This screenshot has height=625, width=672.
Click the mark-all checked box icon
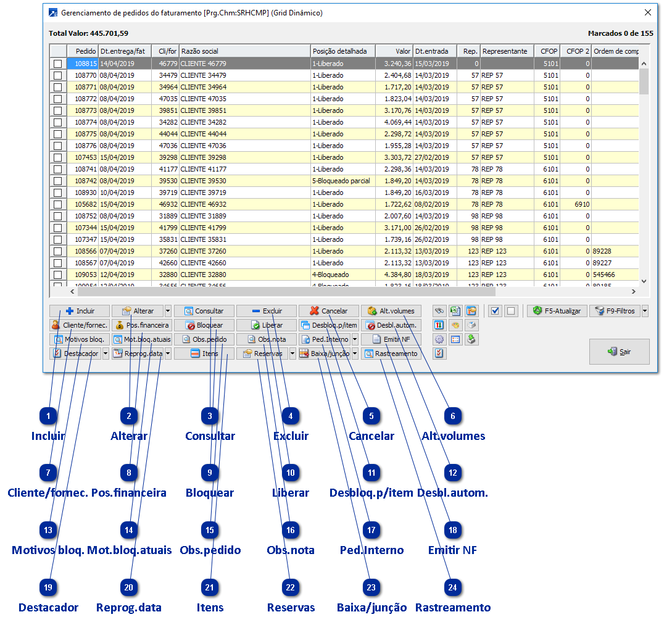(495, 311)
